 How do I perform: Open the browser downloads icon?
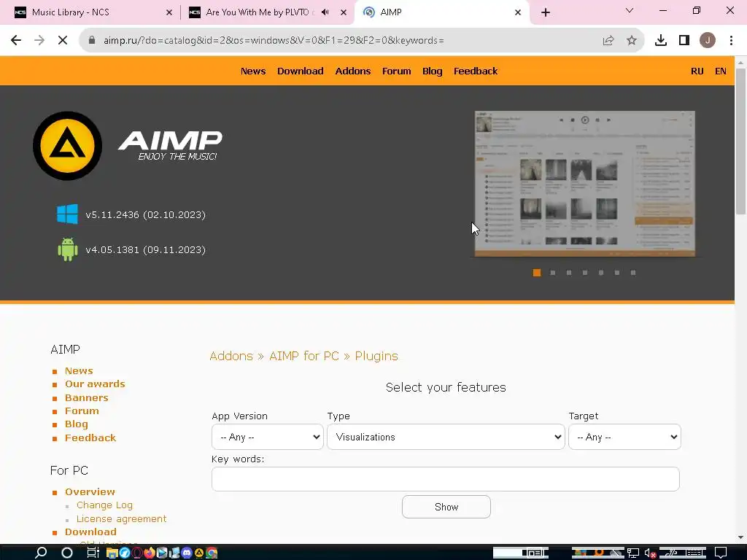661,41
